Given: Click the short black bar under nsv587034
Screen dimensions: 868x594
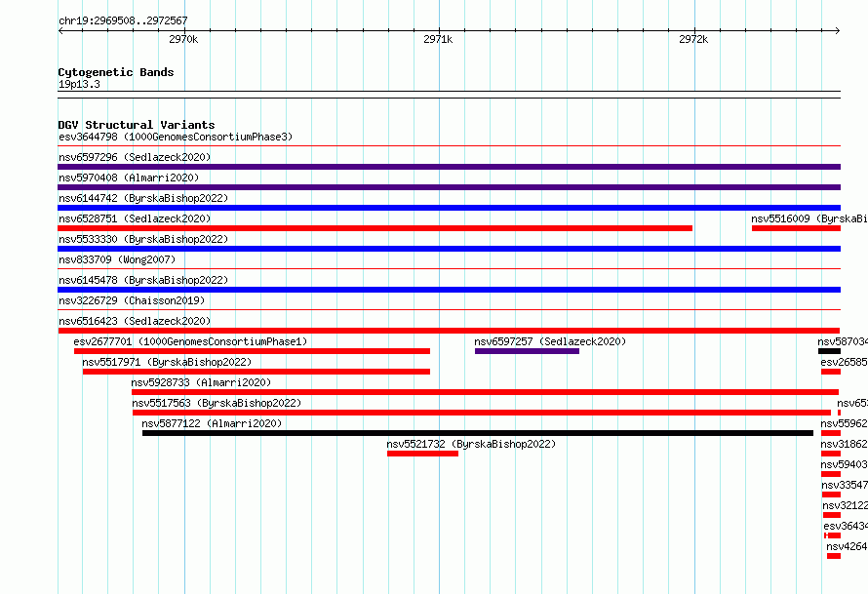Looking at the screenshot, I should (x=829, y=351).
